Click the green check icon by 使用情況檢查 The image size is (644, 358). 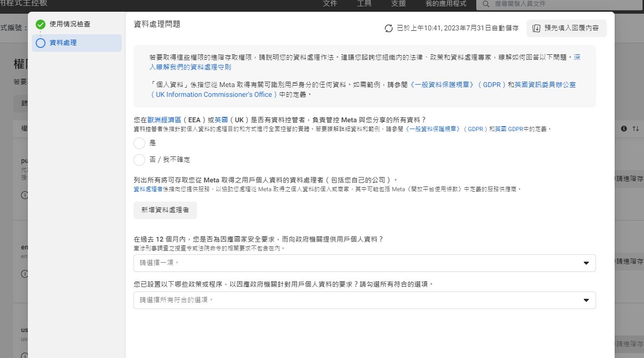point(41,24)
